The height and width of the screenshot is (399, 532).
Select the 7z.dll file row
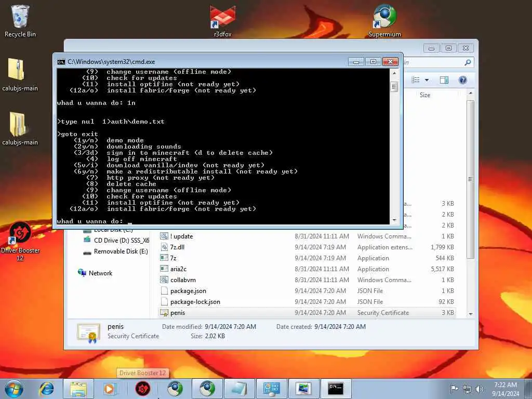click(x=307, y=247)
